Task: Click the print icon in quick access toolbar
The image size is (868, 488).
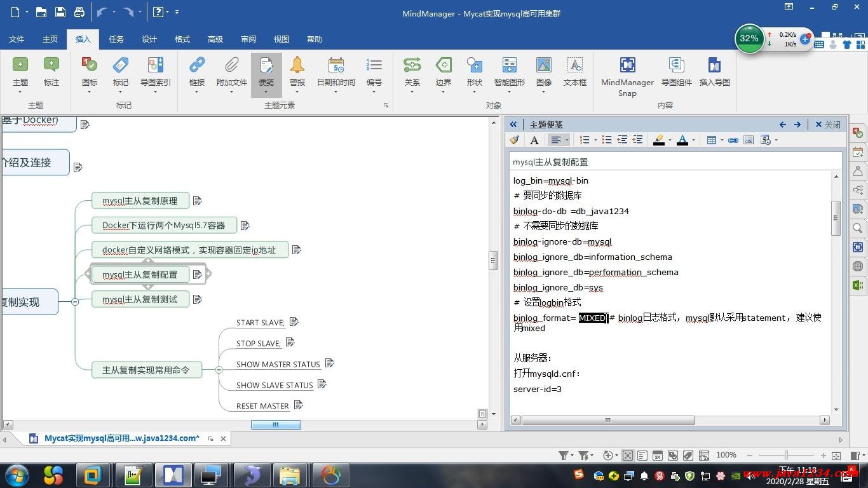Action: (79, 12)
